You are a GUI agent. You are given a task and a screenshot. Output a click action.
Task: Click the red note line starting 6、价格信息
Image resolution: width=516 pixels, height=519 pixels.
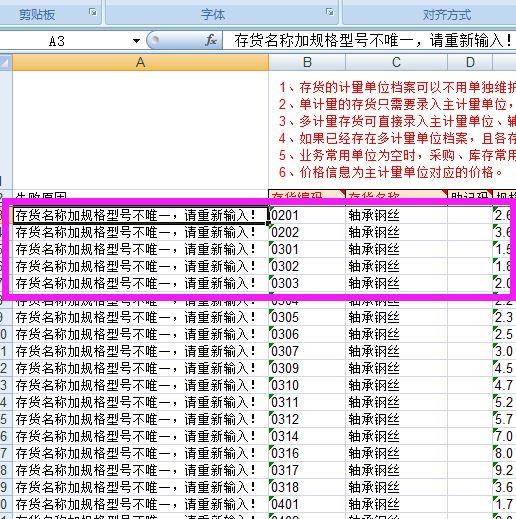click(391, 172)
